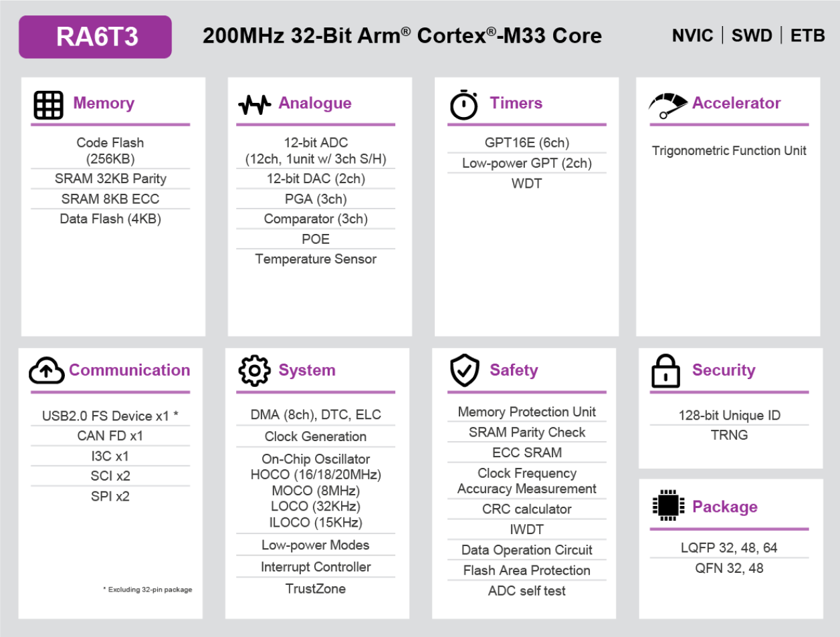The height and width of the screenshot is (637, 840).
Task: Select the NVIC label in header
Action: [692, 35]
